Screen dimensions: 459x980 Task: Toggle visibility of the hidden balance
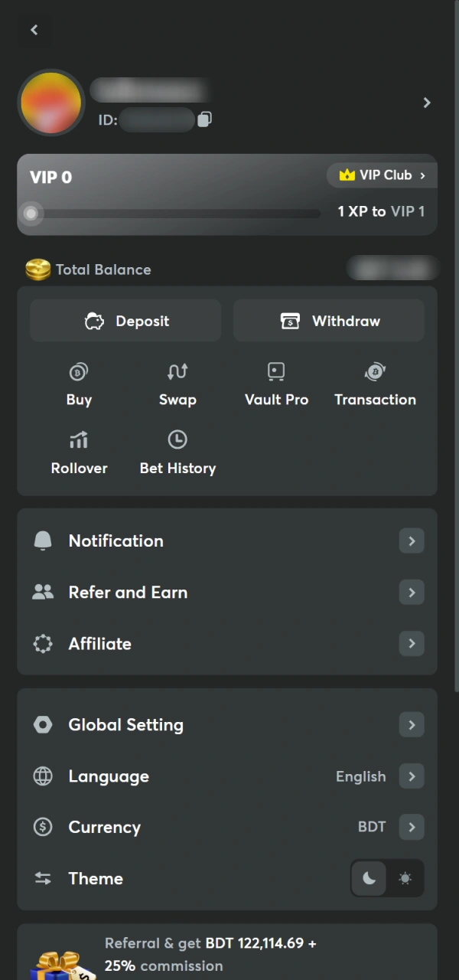(x=392, y=269)
